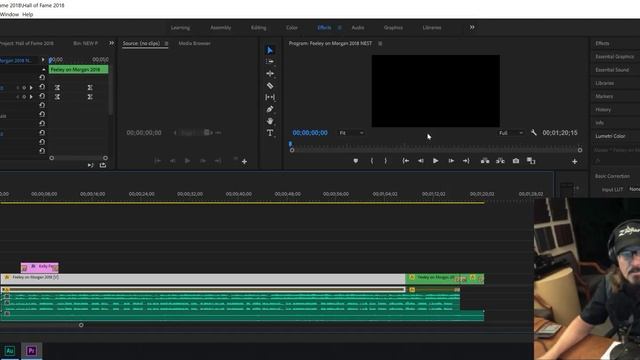The image size is (640, 360).
Task: Open Comparison View in Program monitor
Action: (531, 161)
